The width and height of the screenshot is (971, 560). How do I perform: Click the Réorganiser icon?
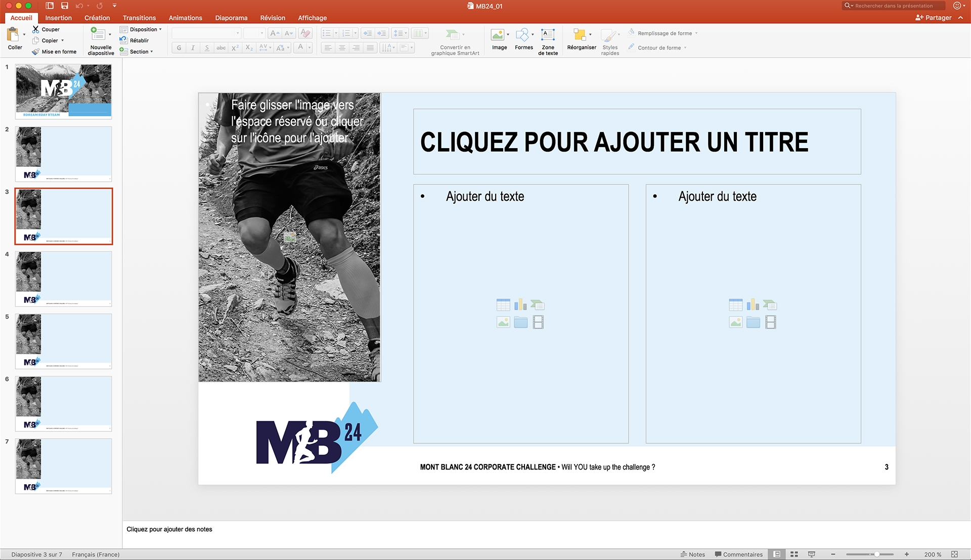tap(580, 34)
